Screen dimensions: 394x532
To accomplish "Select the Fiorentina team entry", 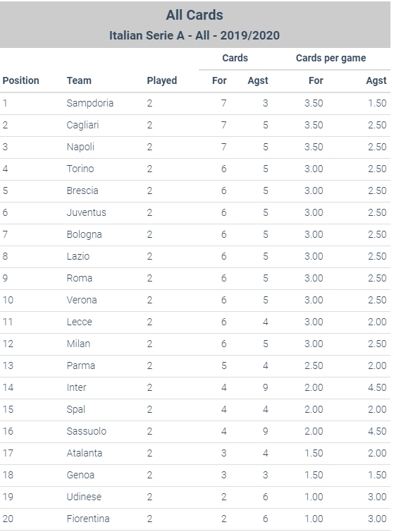I will pyautogui.click(x=88, y=519).
